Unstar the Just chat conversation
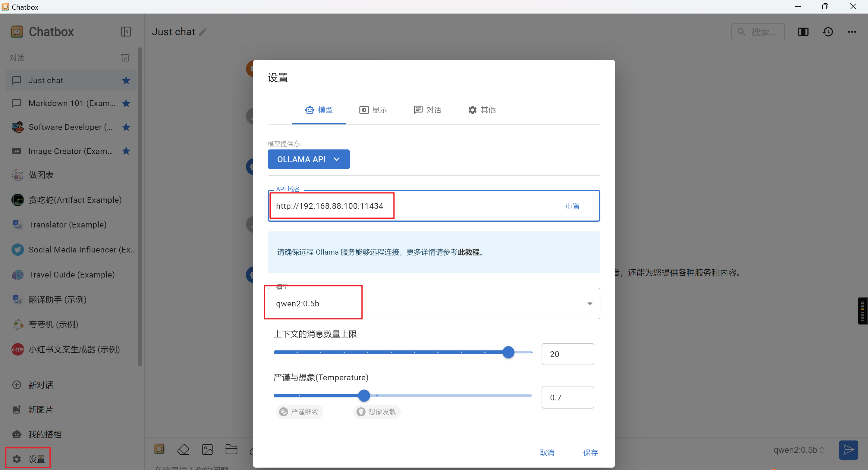This screenshot has height=470, width=868. pos(126,80)
